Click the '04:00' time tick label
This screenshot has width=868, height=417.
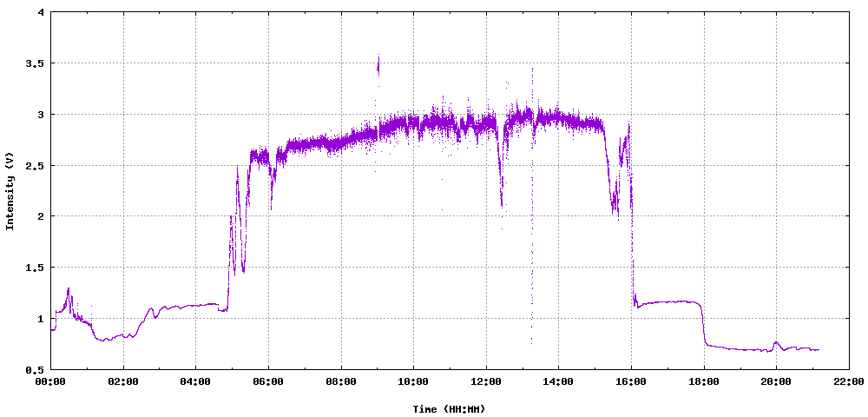[x=195, y=381]
